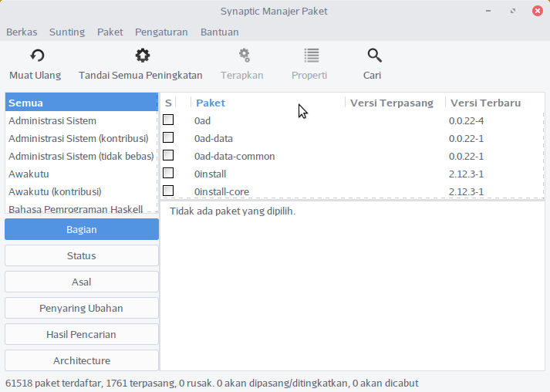Select Administrasi Sistem category in list

coord(52,120)
